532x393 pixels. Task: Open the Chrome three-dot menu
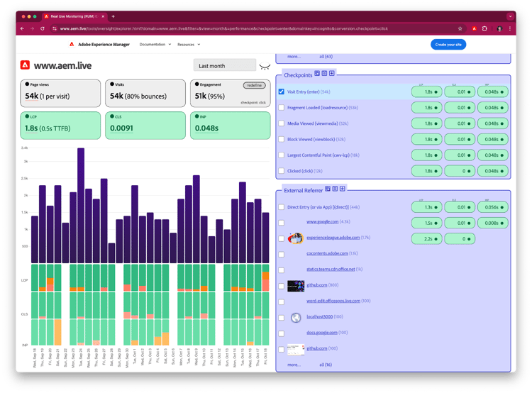tap(509, 29)
